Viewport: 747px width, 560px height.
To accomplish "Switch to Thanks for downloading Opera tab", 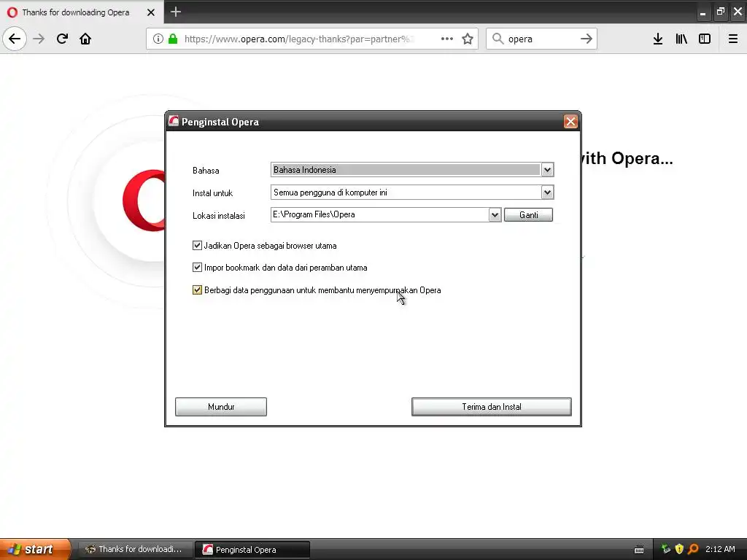I will coord(82,12).
